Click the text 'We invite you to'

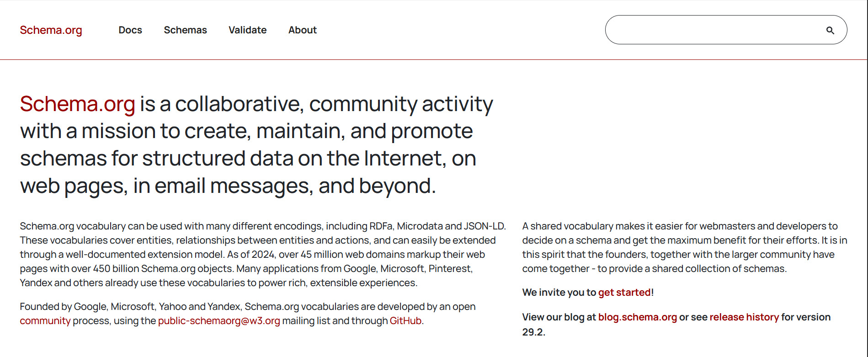(x=559, y=293)
